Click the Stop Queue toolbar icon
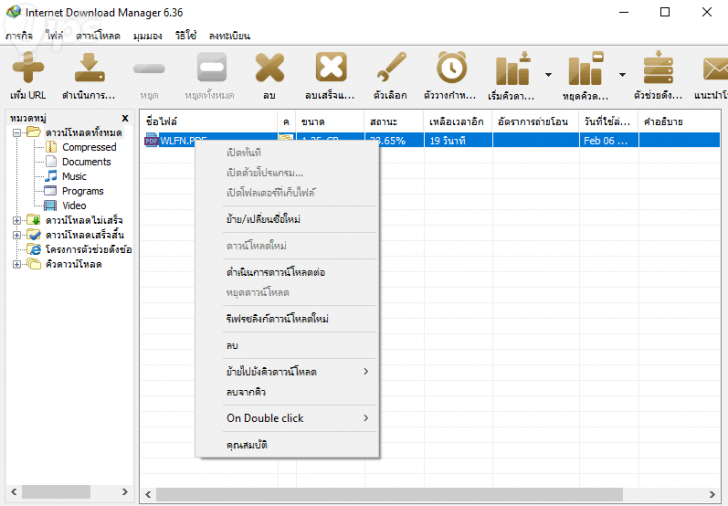728x506 pixels. [586, 68]
